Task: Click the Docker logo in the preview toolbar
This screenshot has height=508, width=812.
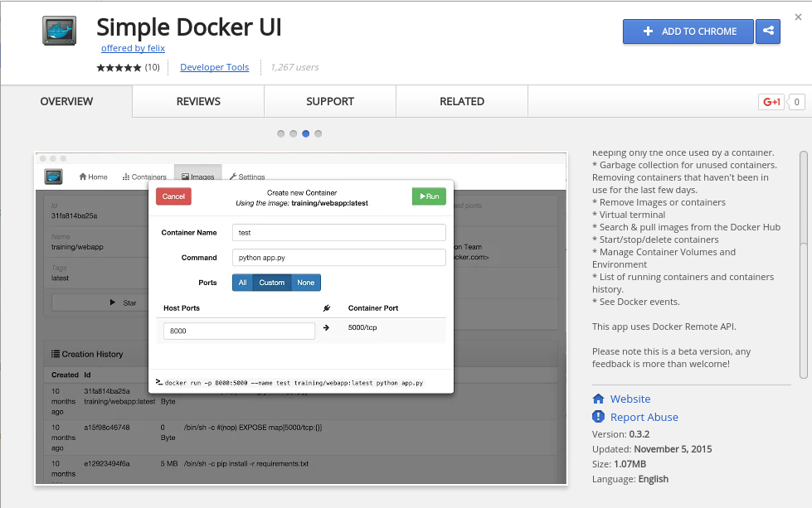Action: click(53, 177)
